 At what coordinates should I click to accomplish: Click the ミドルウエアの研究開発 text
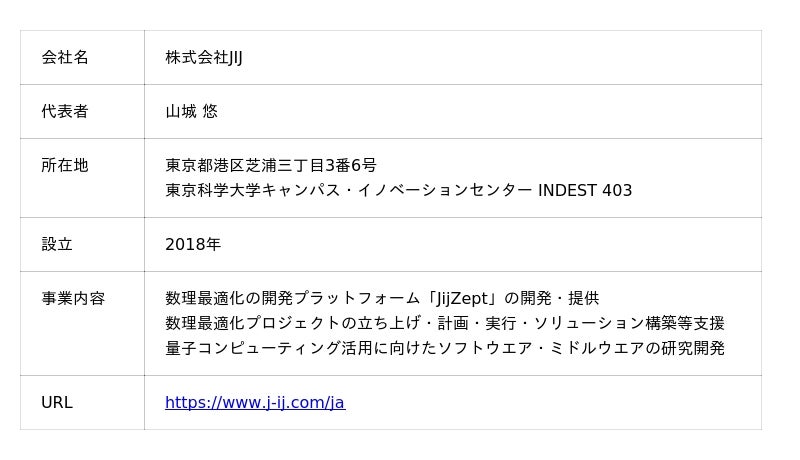637,349
